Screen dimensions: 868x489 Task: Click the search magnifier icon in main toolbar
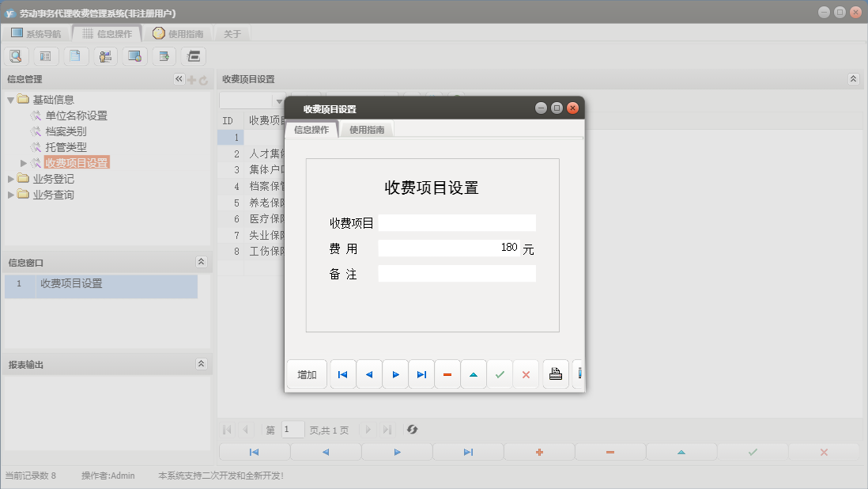17,56
